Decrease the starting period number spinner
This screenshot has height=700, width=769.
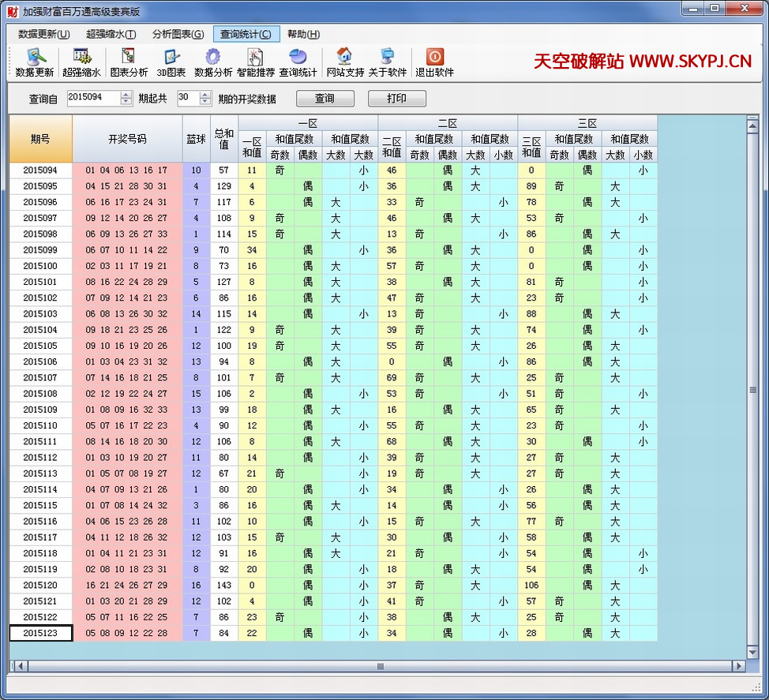126,102
